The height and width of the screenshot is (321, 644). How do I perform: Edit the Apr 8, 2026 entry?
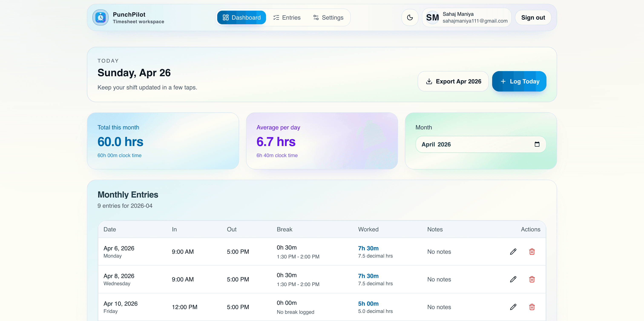[513, 279]
